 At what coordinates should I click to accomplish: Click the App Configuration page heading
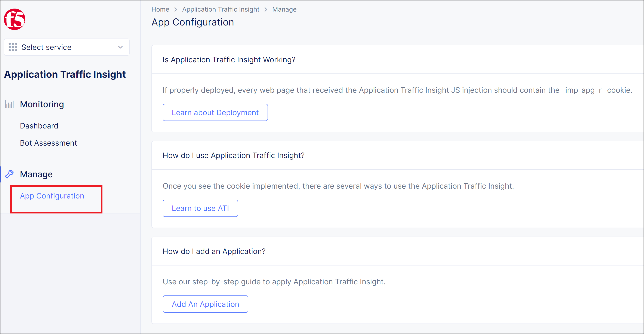click(x=192, y=22)
